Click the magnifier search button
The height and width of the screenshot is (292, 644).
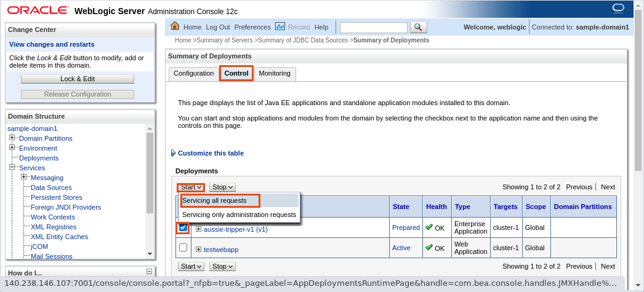click(418, 27)
